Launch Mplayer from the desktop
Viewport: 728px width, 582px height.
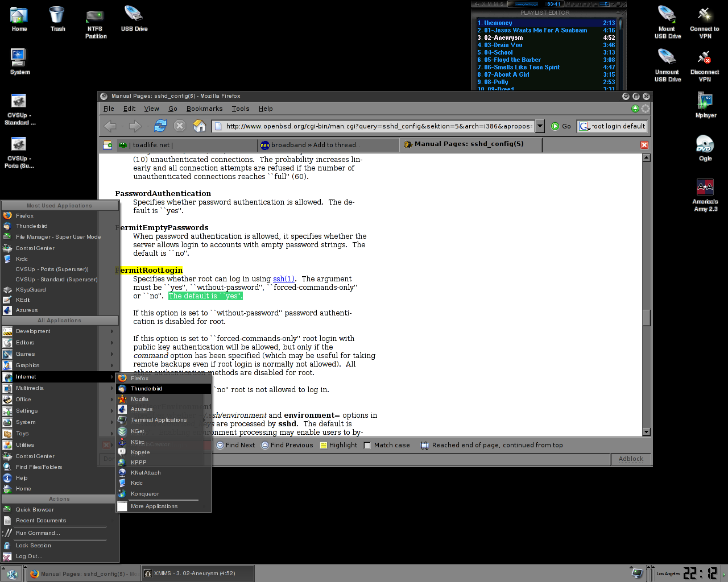[705, 105]
